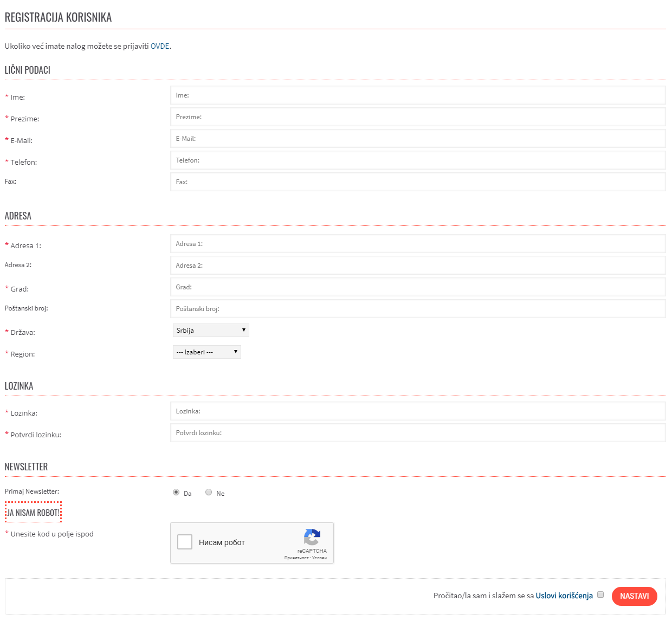
Task: Tick the Uslovi korišćenja agreement checkbox
Action: coord(600,594)
